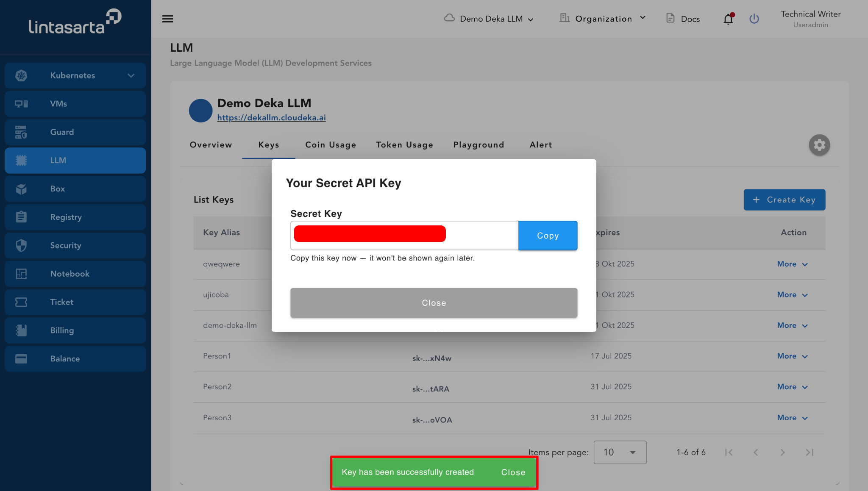Open the items per page dropdown

(x=620, y=452)
